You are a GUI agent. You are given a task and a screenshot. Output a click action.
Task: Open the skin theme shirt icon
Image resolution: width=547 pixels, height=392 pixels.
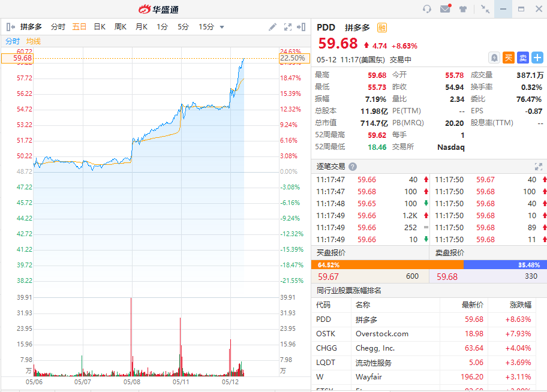pos(463,9)
